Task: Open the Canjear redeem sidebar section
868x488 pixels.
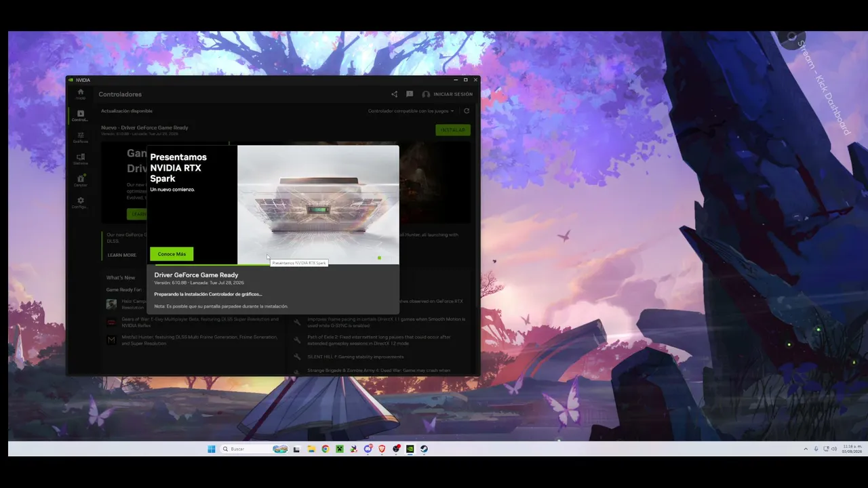Action: coord(80,180)
